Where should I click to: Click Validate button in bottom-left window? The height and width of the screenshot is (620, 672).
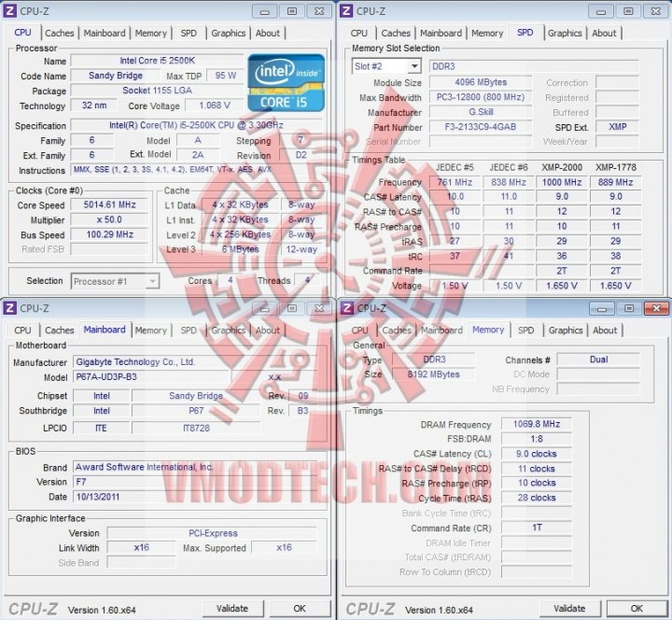(x=232, y=609)
